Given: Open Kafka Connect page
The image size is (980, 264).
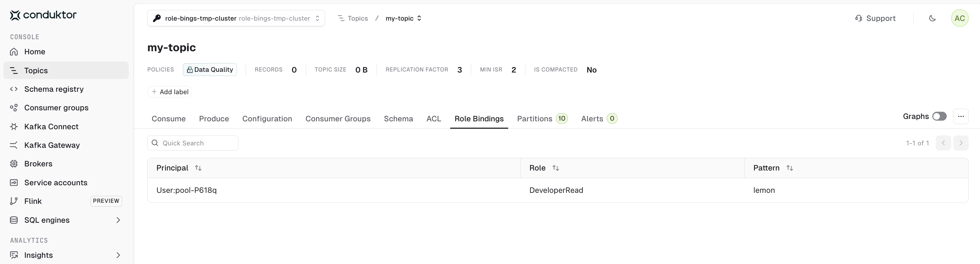Looking at the screenshot, I should click(x=66, y=126).
